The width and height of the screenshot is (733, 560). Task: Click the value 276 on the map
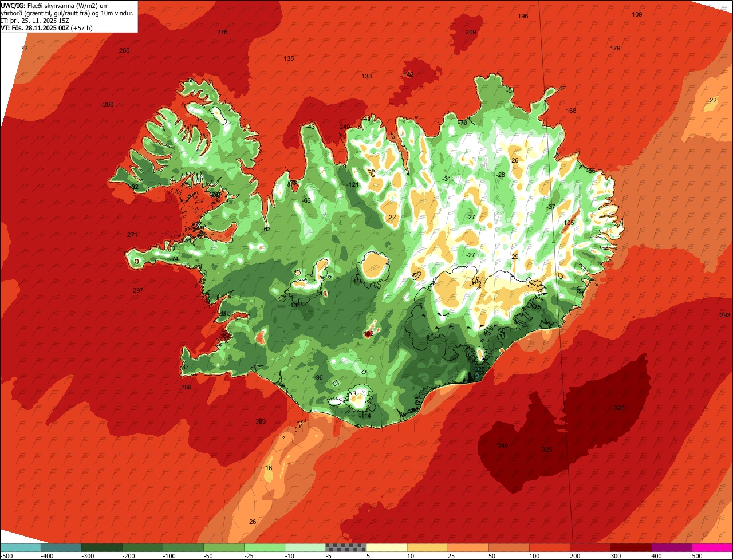tap(222, 32)
